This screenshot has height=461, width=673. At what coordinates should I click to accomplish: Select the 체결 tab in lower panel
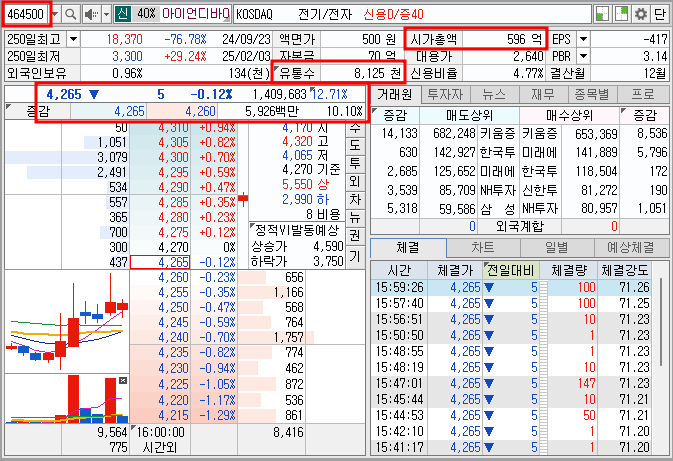[408, 248]
